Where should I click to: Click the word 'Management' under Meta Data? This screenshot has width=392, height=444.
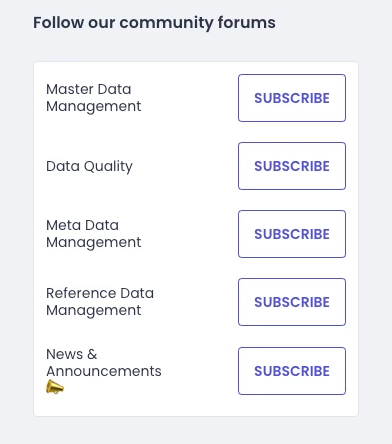click(94, 243)
